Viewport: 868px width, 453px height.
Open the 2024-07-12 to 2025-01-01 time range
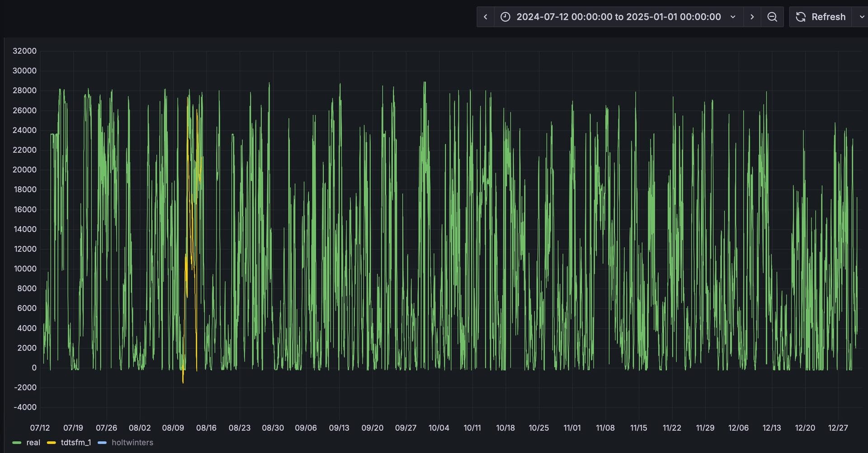point(618,17)
